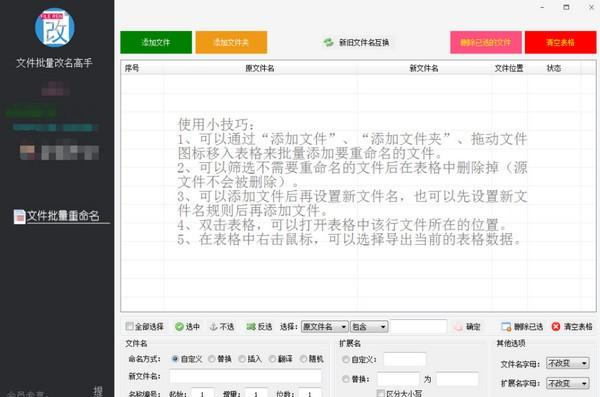Click the first 替换 extension input field
The height and width of the screenshot is (397, 600).
tap(398, 379)
